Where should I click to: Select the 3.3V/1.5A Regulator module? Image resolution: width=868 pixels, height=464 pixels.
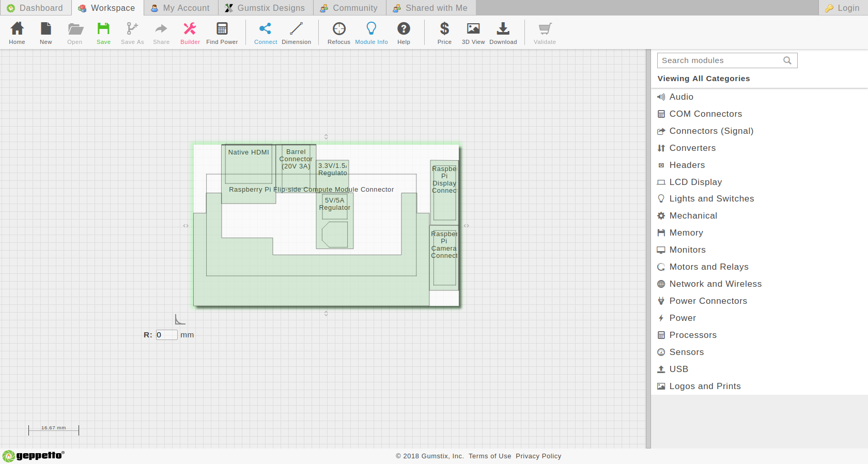[x=333, y=177]
